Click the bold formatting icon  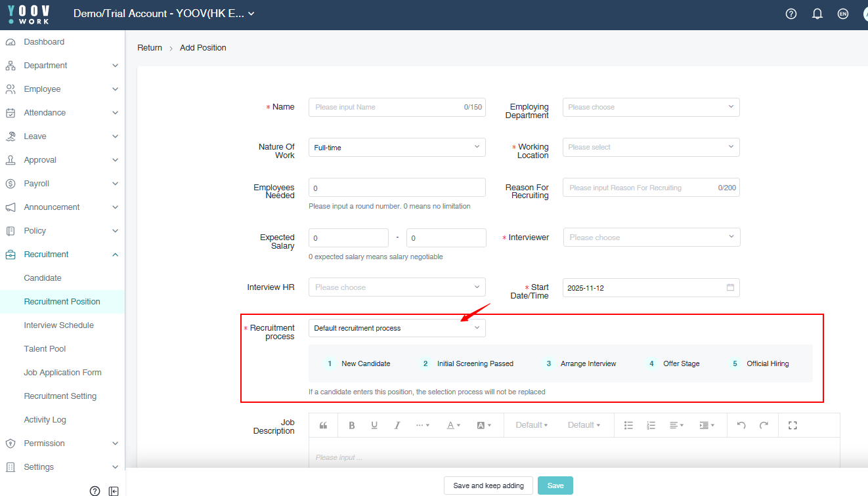[352, 425]
